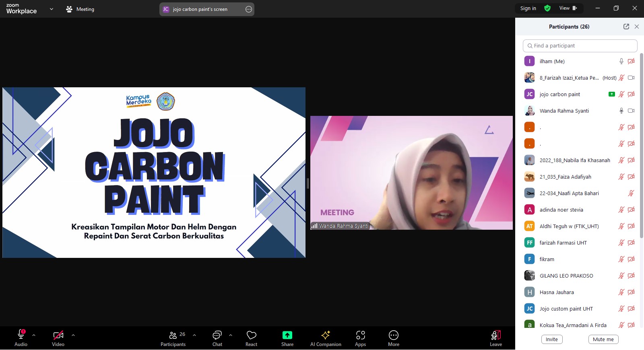The height and width of the screenshot is (350, 644).
Task: Expand video options arrow beside Video
Action: [x=73, y=335]
